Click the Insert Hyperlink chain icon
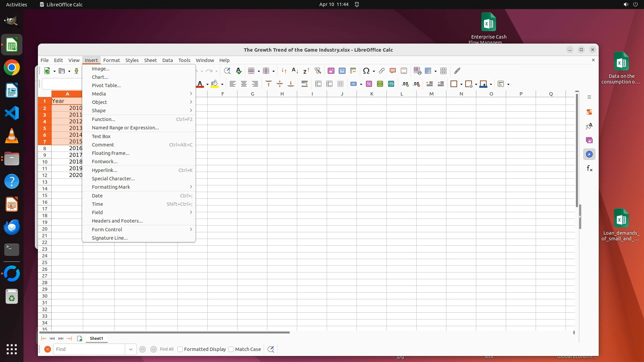This screenshot has width=644, height=362. (381, 71)
